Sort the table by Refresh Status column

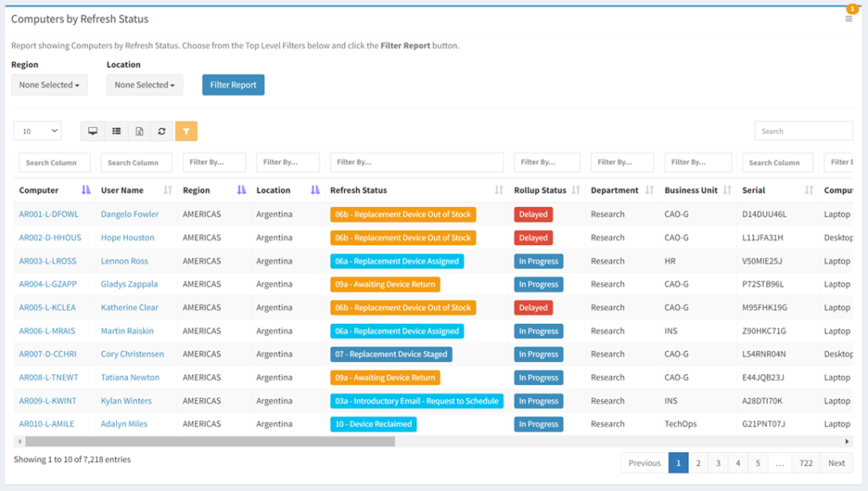pyautogui.click(x=499, y=190)
